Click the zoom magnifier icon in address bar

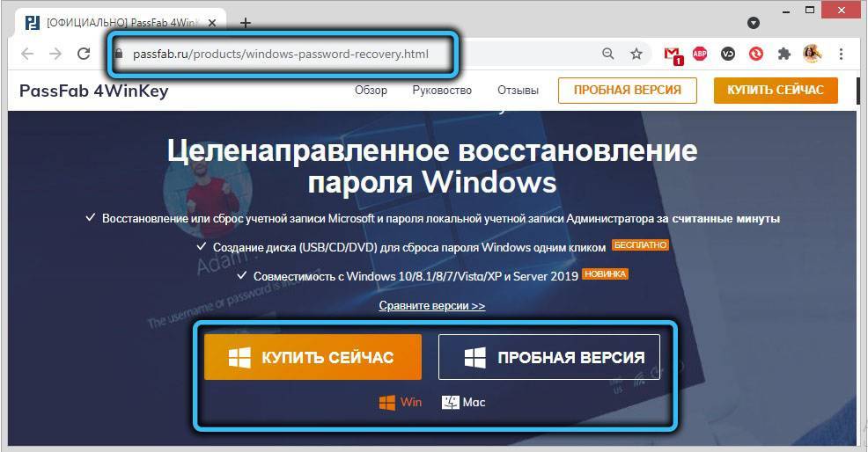tap(607, 54)
